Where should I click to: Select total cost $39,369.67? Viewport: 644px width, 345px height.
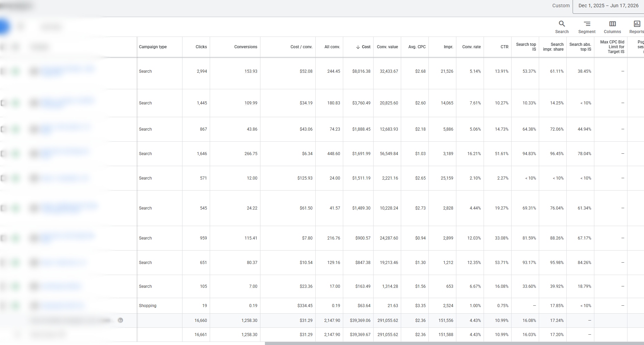tap(360, 335)
